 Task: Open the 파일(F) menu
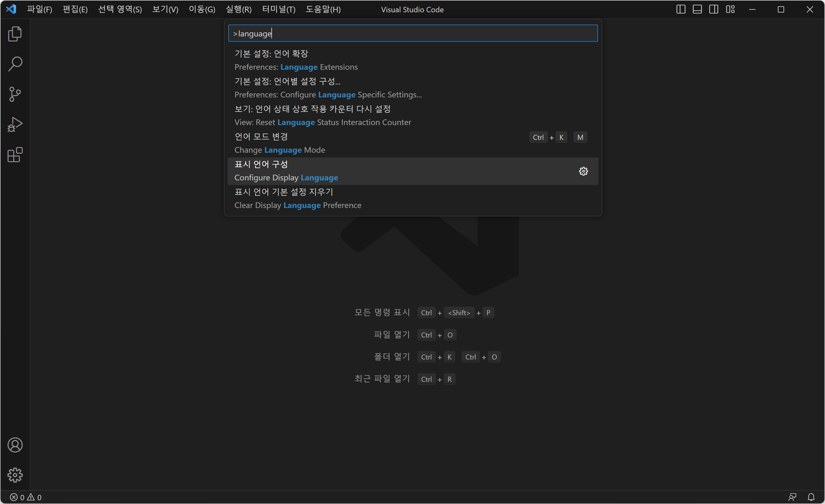[39, 9]
